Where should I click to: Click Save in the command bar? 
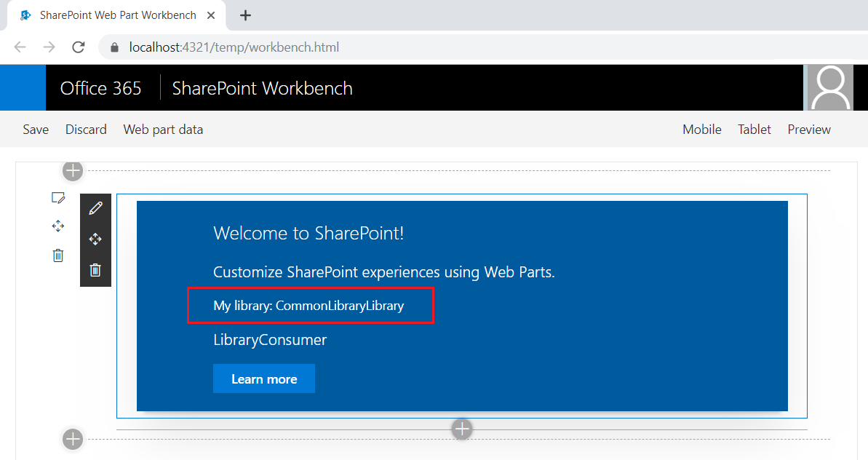click(x=36, y=130)
